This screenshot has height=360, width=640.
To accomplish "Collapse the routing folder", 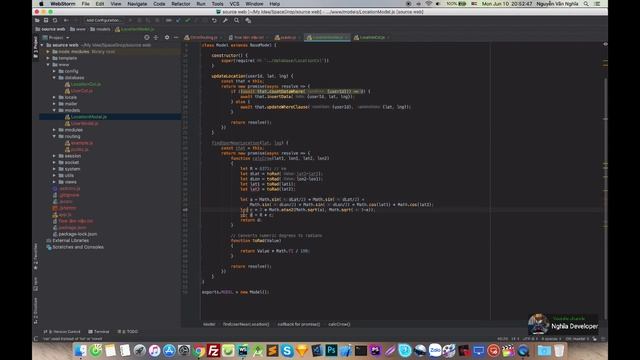I will click(54, 136).
